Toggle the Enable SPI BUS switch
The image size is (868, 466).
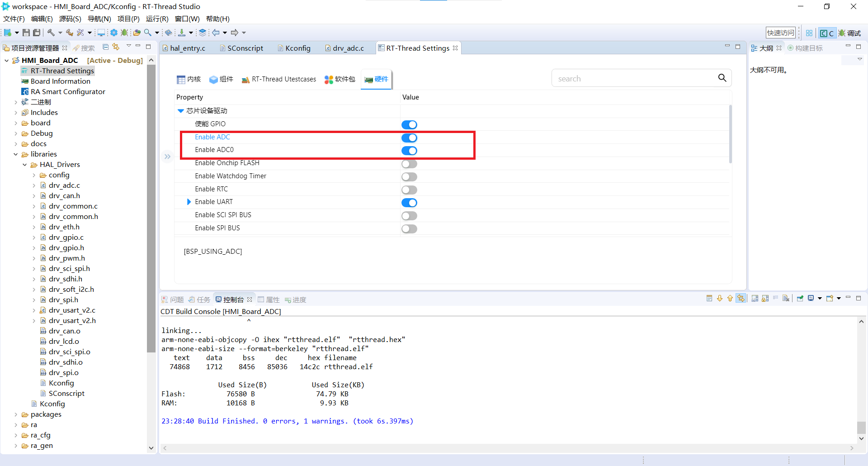pyautogui.click(x=409, y=228)
